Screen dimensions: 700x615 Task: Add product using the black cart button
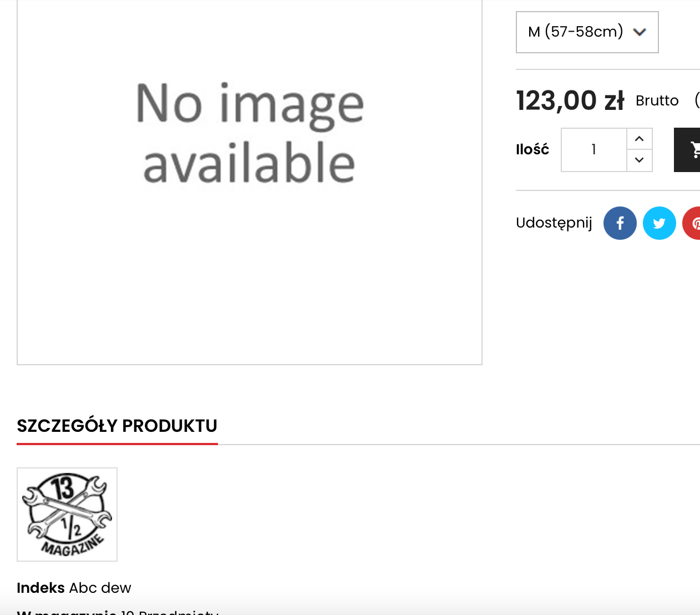[x=687, y=150]
